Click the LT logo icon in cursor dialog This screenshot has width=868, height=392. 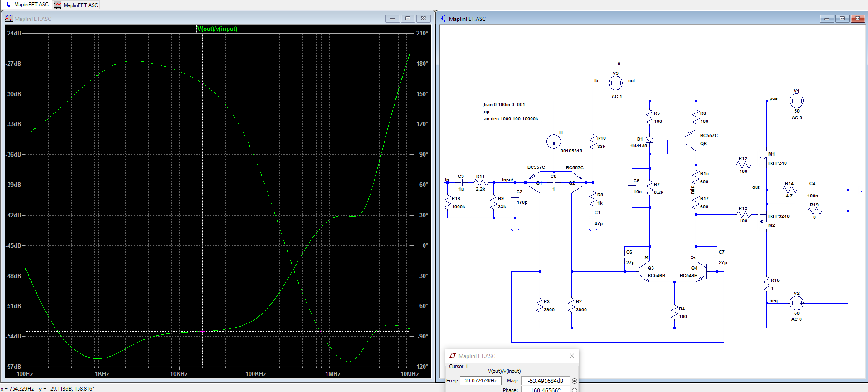coord(453,356)
